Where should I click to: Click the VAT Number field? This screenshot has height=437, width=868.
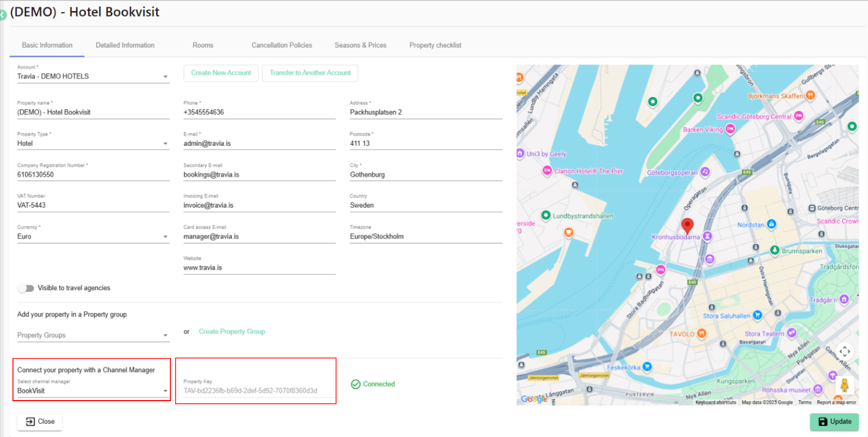point(93,206)
